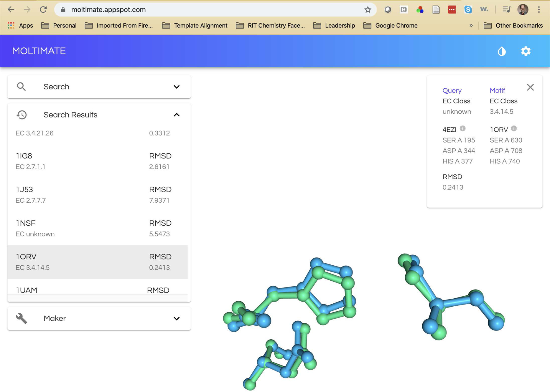Show info for motif 1ORV
This screenshot has width=550, height=392.
coord(514,128)
